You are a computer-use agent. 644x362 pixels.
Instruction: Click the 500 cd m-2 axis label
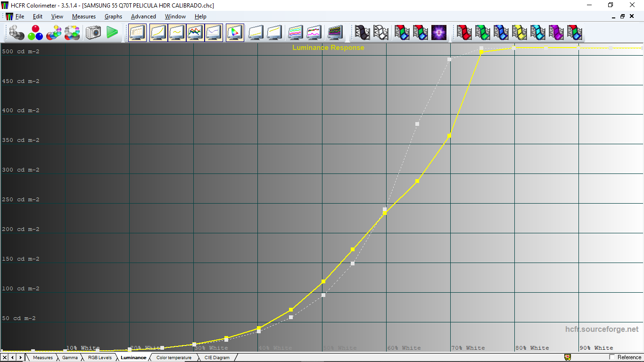(21, 51)
